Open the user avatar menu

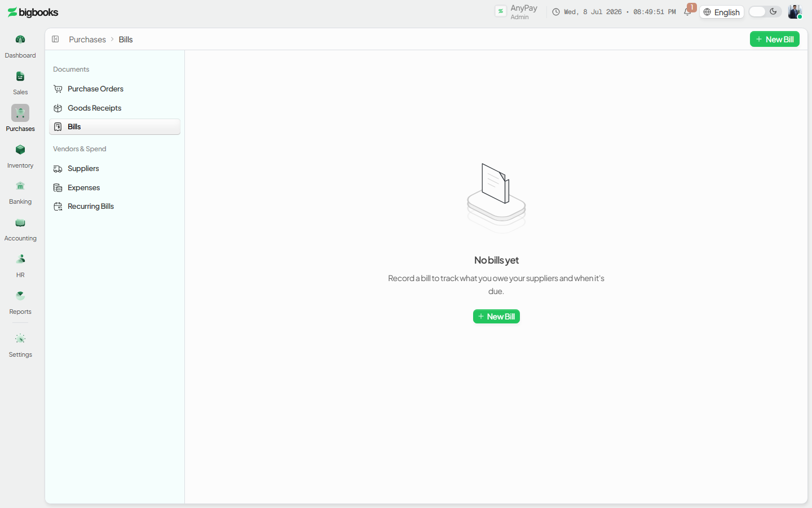click(x=795, y=12)
